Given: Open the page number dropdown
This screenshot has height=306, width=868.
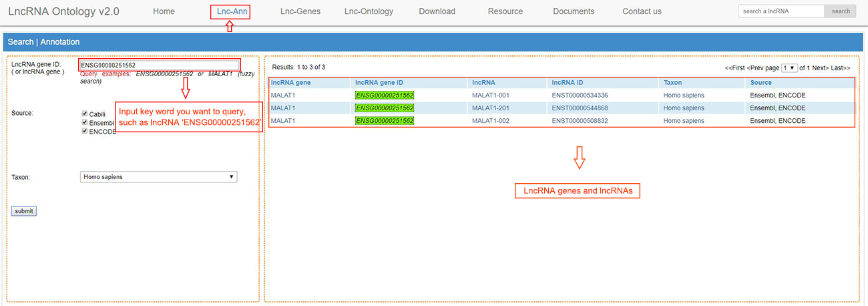Looking at the screenshot, I should coord(789,68).
